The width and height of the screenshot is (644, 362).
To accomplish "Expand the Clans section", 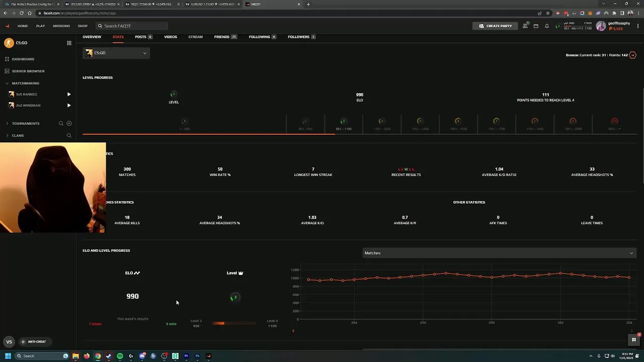I will 7,135.
